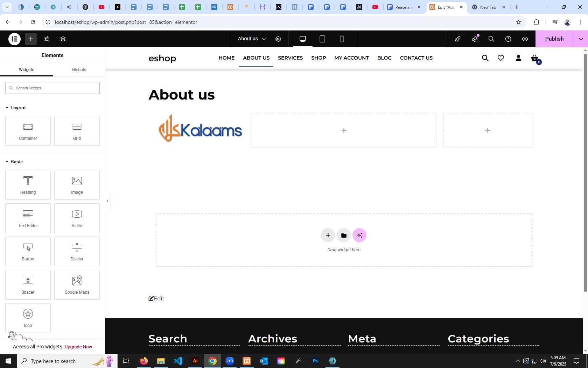This screenshot has width=588, height=368.
Task: Switch to the Globals tab
Action: pos(79,70)
